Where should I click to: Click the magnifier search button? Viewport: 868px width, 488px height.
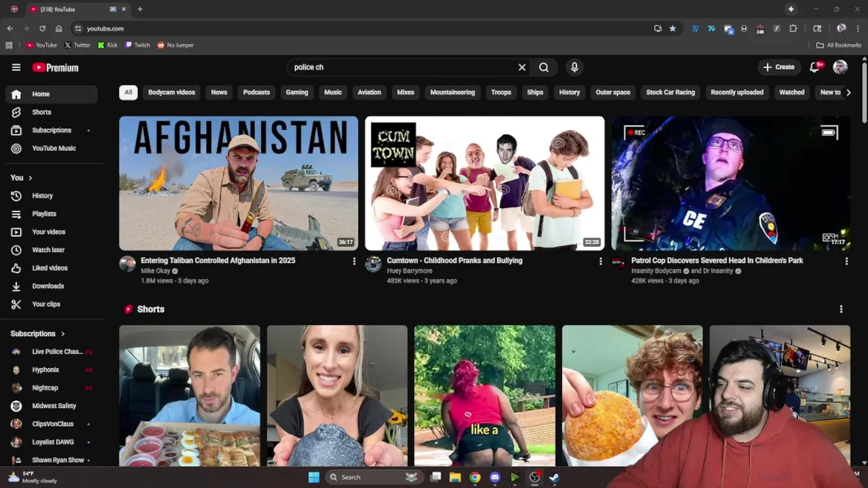544,67
